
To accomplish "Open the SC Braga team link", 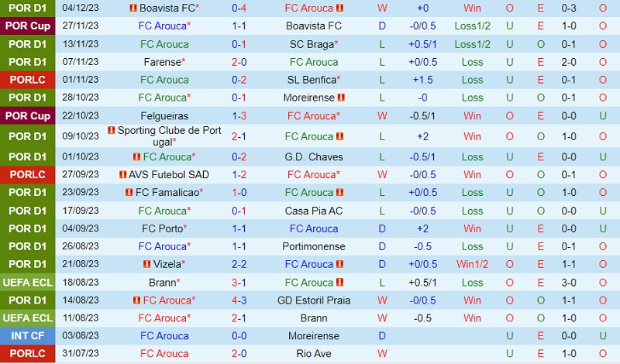I will [313, 44].
